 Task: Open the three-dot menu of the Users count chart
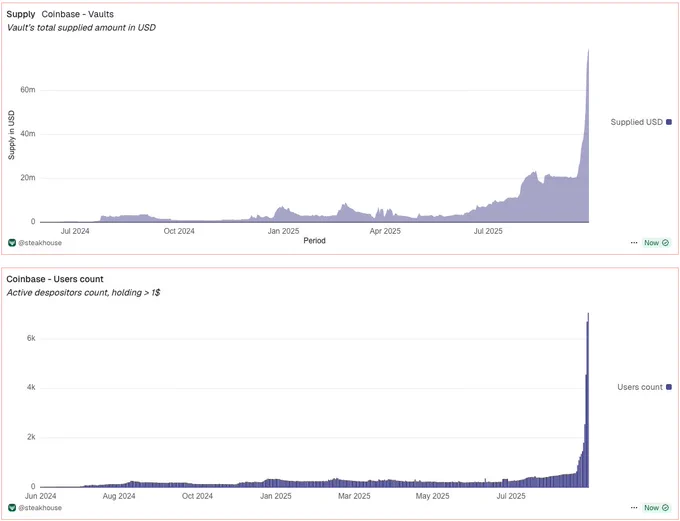[x=634, y=508]
